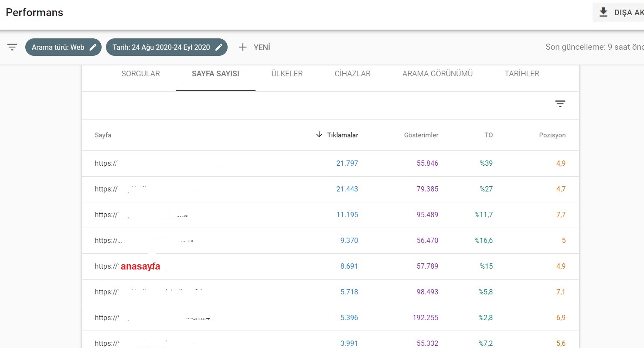Click the %39 CTR value

[x=487, y=164]
